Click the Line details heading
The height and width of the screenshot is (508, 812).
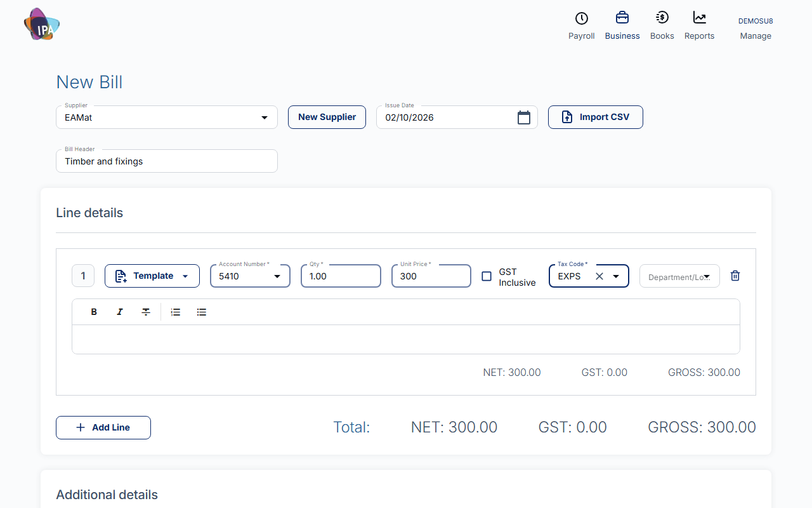[89, 213]
